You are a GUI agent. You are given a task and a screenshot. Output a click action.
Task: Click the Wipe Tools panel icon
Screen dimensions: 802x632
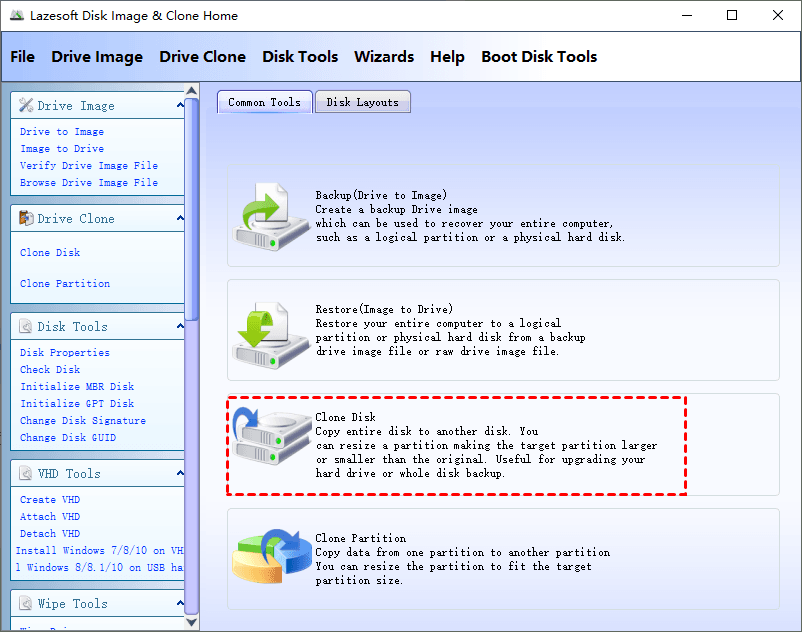[26, 603]
